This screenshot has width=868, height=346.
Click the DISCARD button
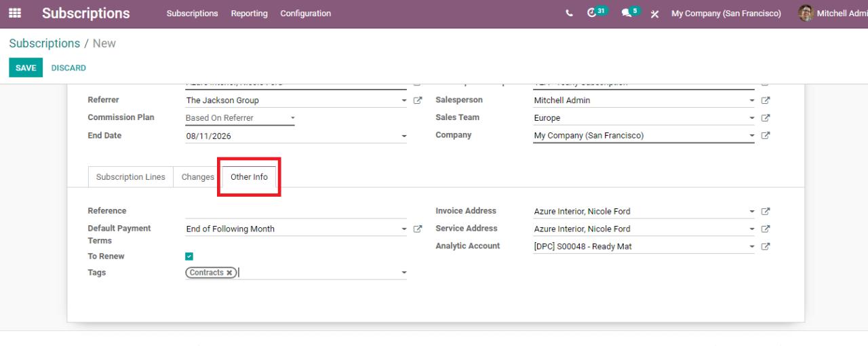(68, 68)
